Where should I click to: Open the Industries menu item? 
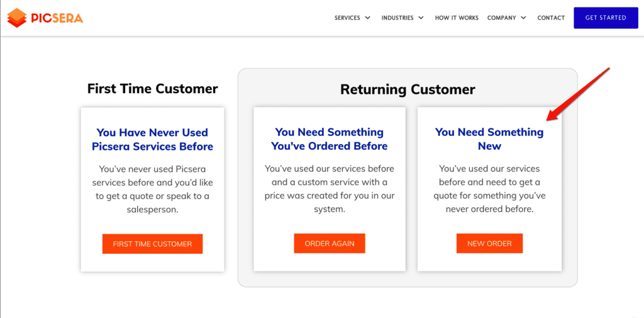[397, 18]
